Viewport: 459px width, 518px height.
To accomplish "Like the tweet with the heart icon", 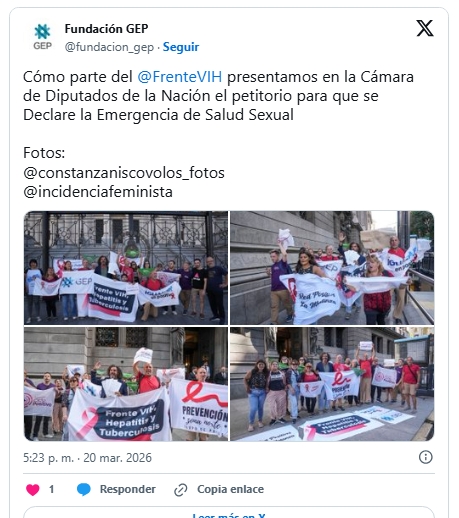I will [x=33, y=489].
